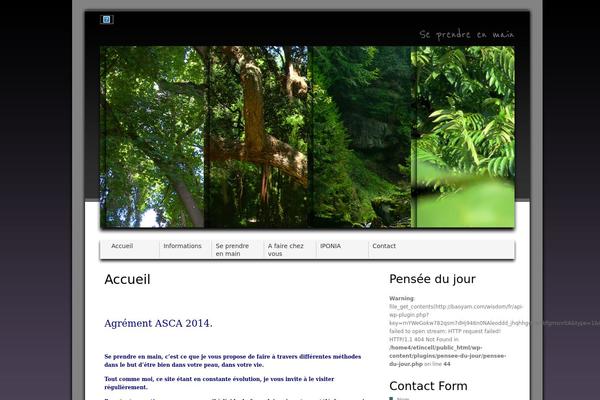
Task: Click the 'HTTP/1.1 404 Not Found' text
Action: point(420,340)
